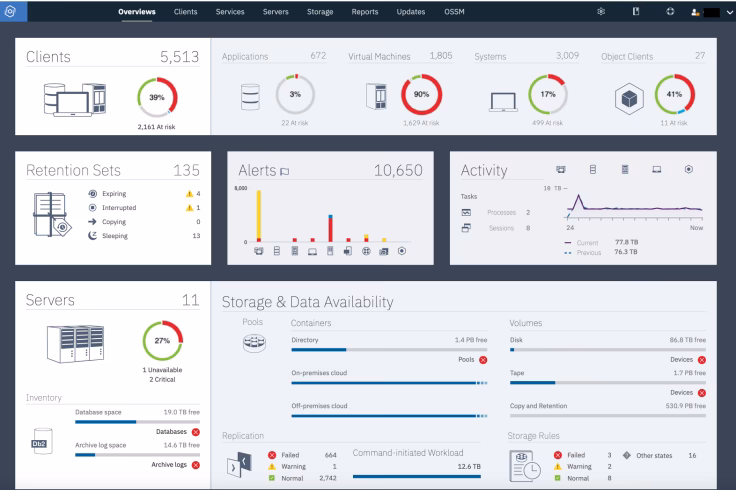Click the red error icon next to Databases
The width and height of the screenshot is (736, 490).
[194, 431]
